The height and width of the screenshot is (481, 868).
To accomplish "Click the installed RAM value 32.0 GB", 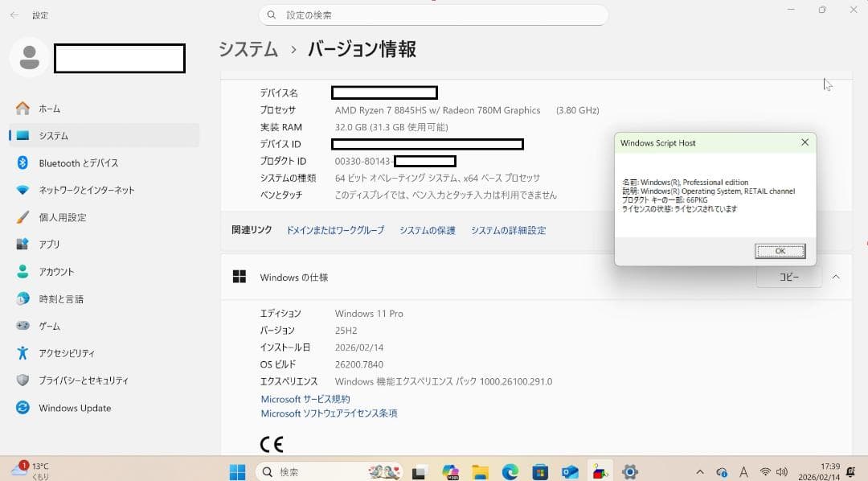I will click(391, 127).
